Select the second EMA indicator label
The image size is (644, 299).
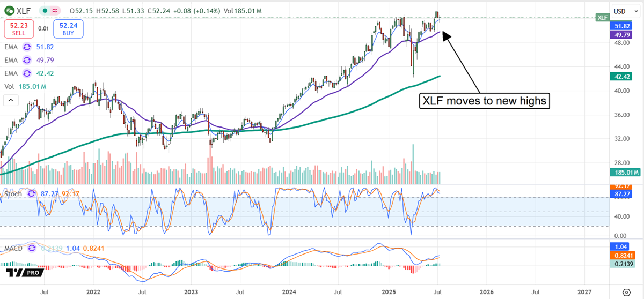(12, 60)
